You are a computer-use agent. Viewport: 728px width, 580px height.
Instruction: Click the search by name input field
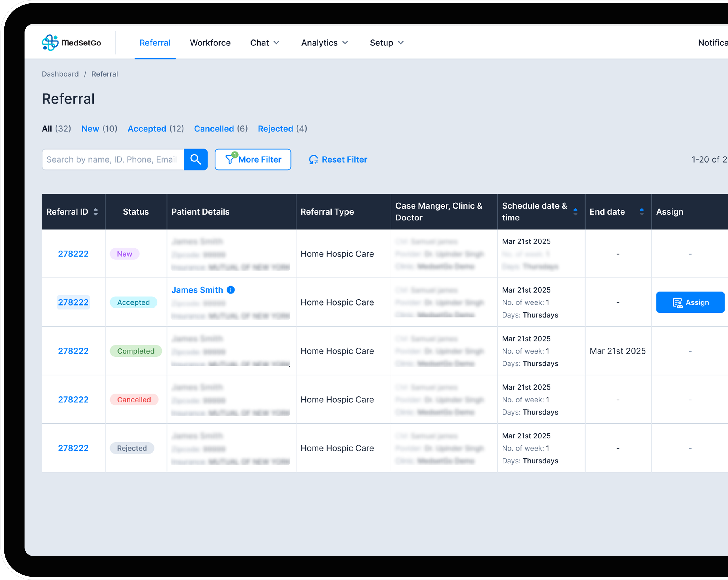point(113,159)
